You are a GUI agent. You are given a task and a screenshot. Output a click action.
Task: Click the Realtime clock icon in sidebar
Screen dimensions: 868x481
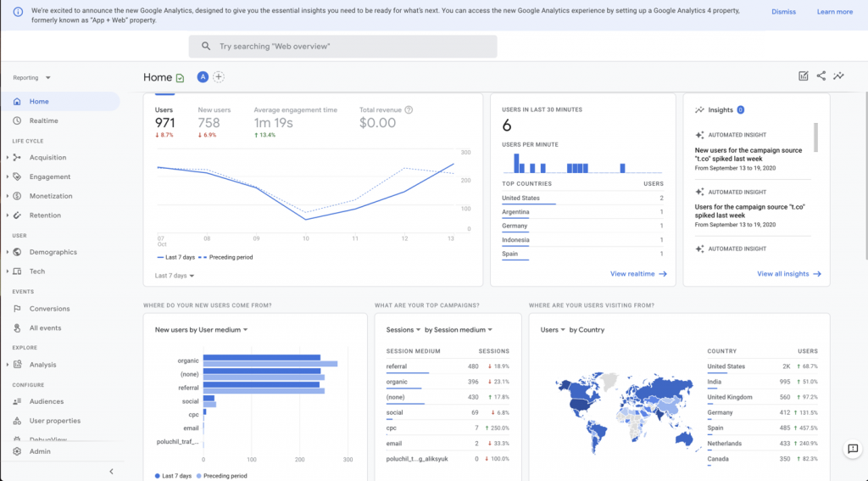tap(17, 120)
